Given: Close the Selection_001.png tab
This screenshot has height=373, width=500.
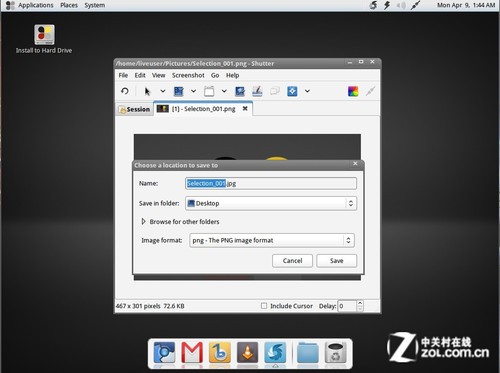Looking at the screenshot, I should coord(245,108).
